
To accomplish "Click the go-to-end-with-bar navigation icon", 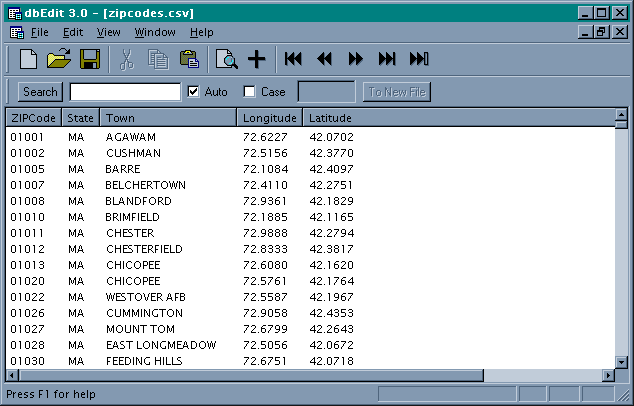I will [x=419, y=59].
